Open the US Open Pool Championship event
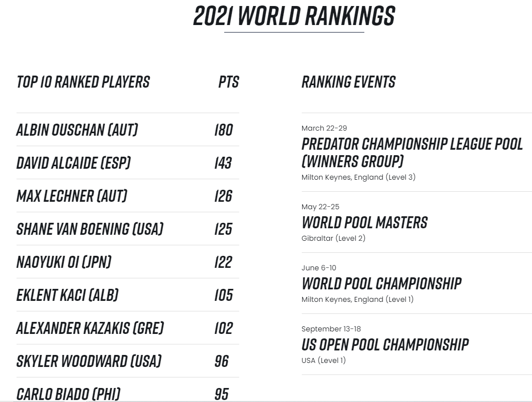 pyautogui.click(x=385, y=344)
